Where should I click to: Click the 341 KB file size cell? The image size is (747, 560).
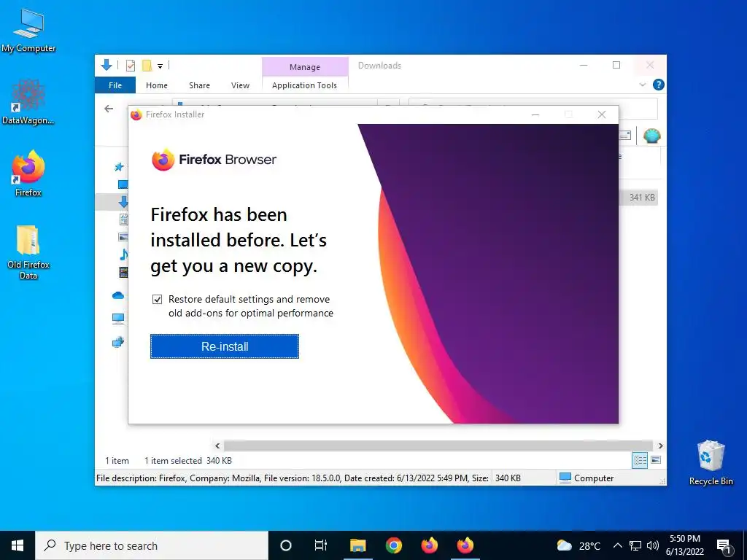point(641,197)
